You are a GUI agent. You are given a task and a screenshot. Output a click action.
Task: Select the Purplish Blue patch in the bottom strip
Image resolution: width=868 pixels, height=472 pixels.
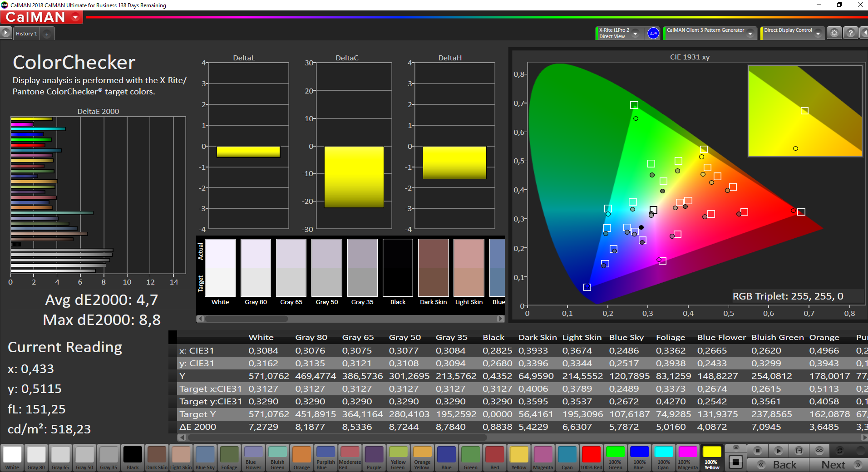(325, 458)
